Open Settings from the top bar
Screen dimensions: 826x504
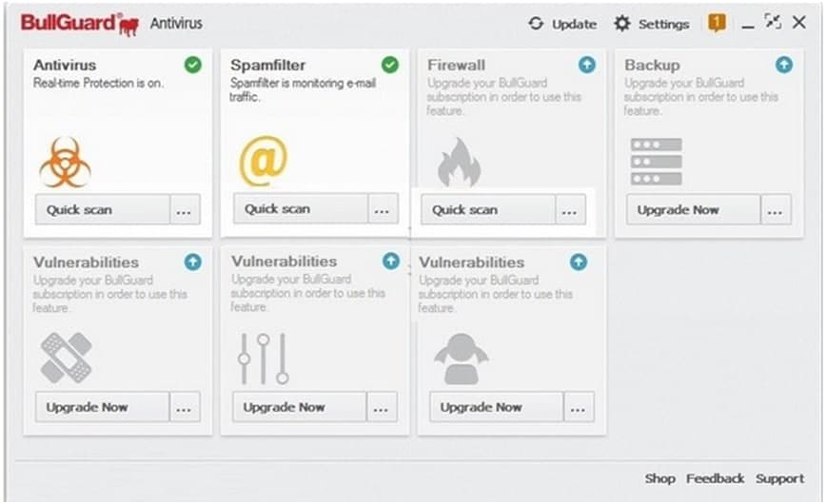pyautogui.click(x=651, y=24)
